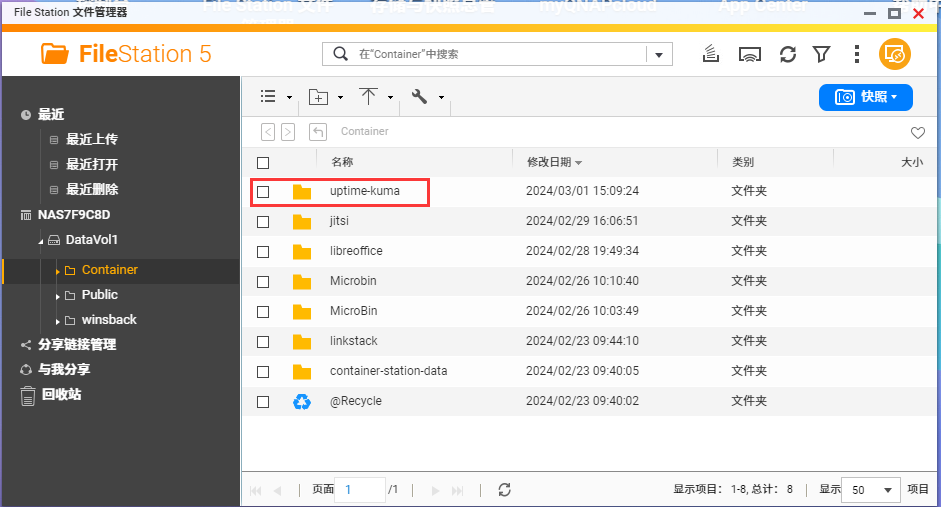Viewport: 941px width, 507px height.
Task: Open 最近上传 in the sidebar
Action: [91, 139]
